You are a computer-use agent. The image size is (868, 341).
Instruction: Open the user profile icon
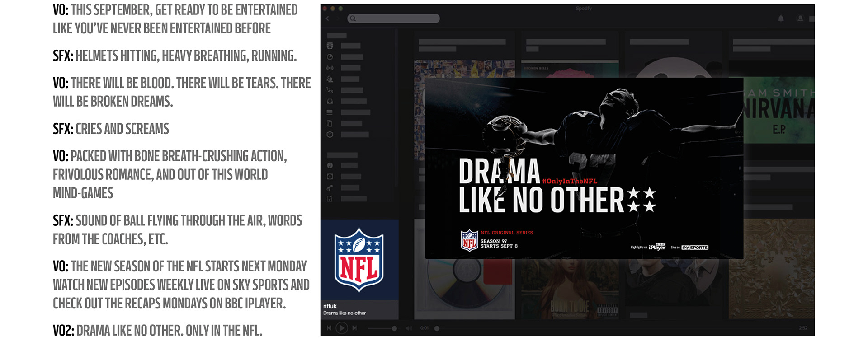point(800,19)
